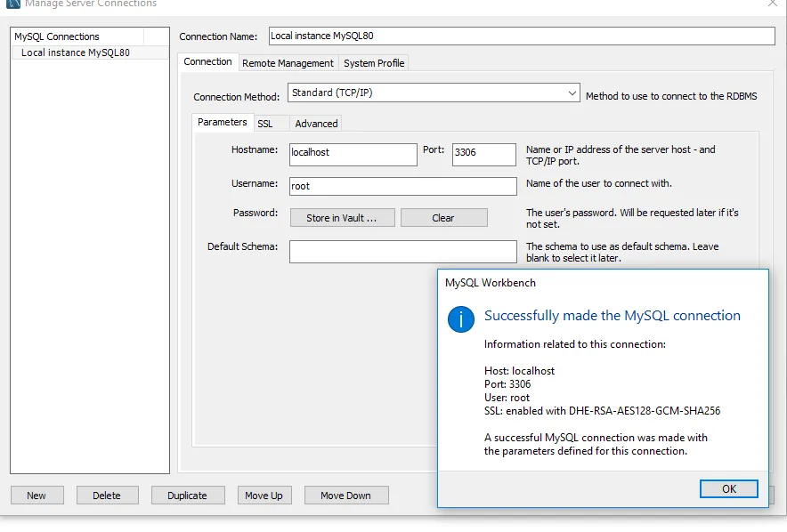This screenshot has height=532, width=787.
Task: Click into the Hostname input field
Action: point(353,153)
